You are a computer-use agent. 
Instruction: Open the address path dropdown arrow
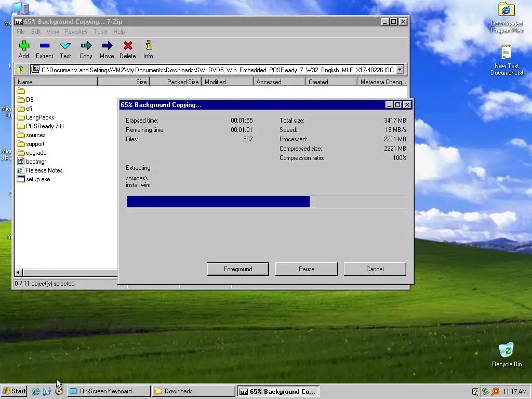(401, 70)
